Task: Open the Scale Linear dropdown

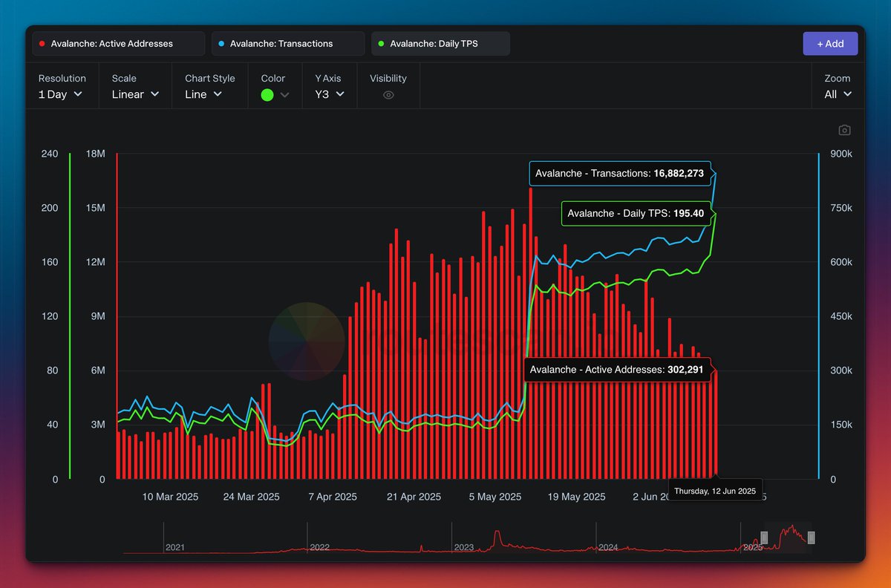Action: tap(136, 94)
